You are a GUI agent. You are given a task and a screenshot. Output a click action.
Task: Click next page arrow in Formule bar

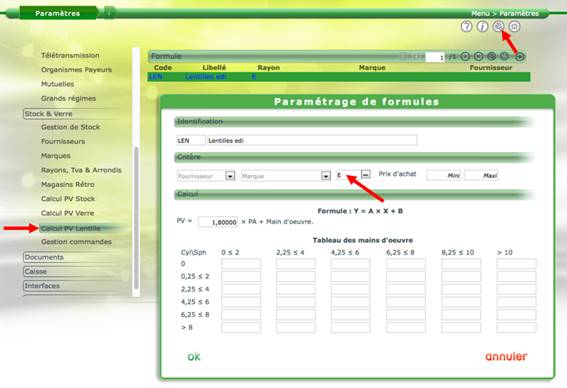(465, 56)
